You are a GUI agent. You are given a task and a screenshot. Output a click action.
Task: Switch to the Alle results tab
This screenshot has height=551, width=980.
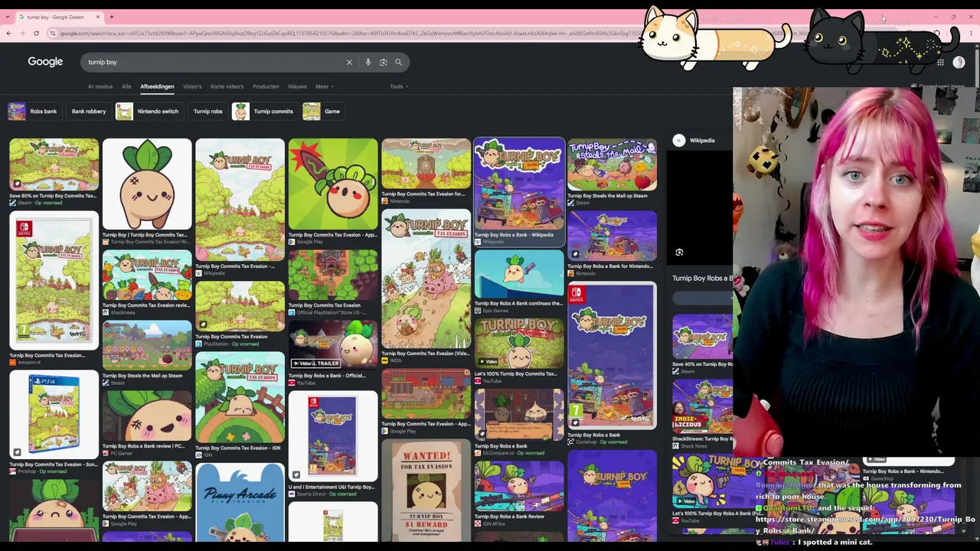126,86
